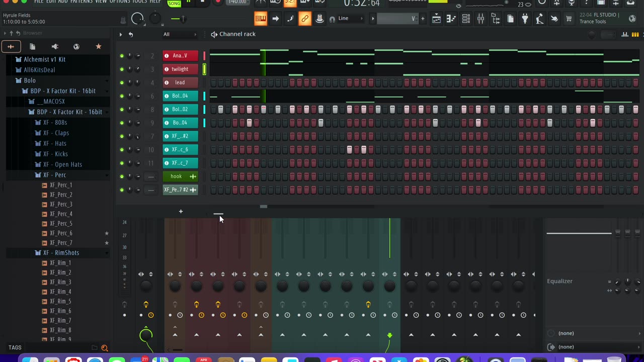Click the orange step sequencer icon
The height and width of the screenshot is (362, 644).
(635, 34)
